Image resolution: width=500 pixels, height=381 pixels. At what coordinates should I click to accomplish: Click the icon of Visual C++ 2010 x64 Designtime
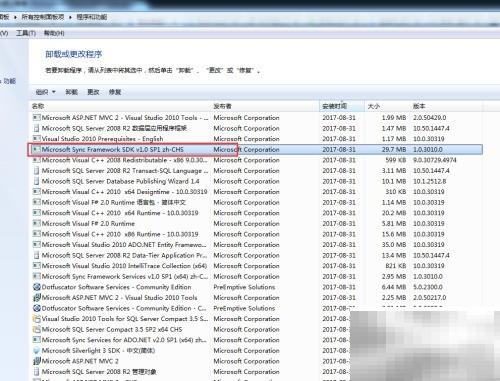point(37,192)
